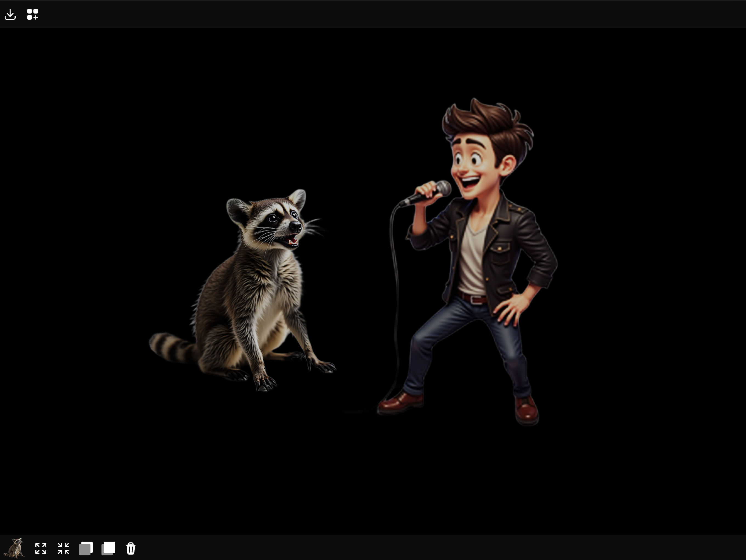The height and width of the screenshot is (560, 746).
Task: Click the download icon in top bar
Action: [x=10, y=15]
